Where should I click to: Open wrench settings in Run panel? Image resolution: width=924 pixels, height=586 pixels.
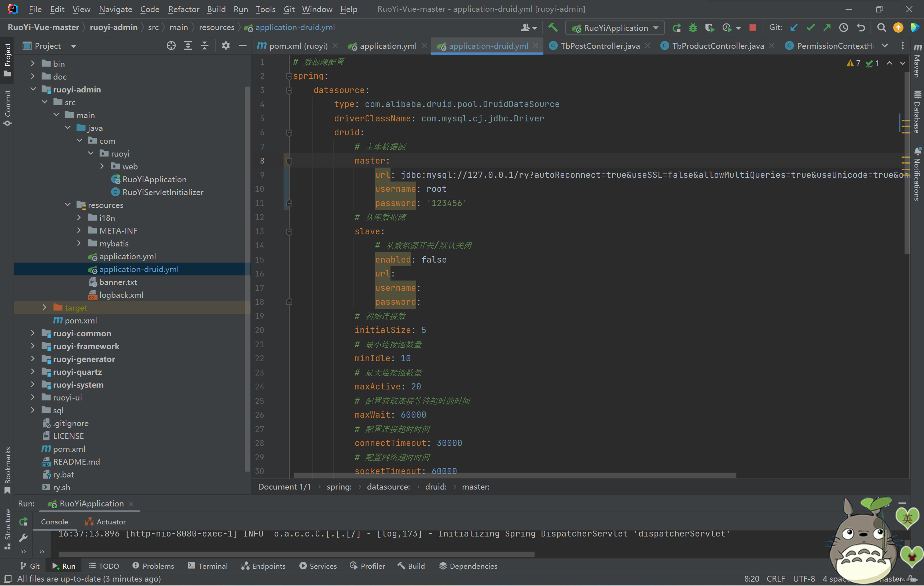tap(23, 538)
